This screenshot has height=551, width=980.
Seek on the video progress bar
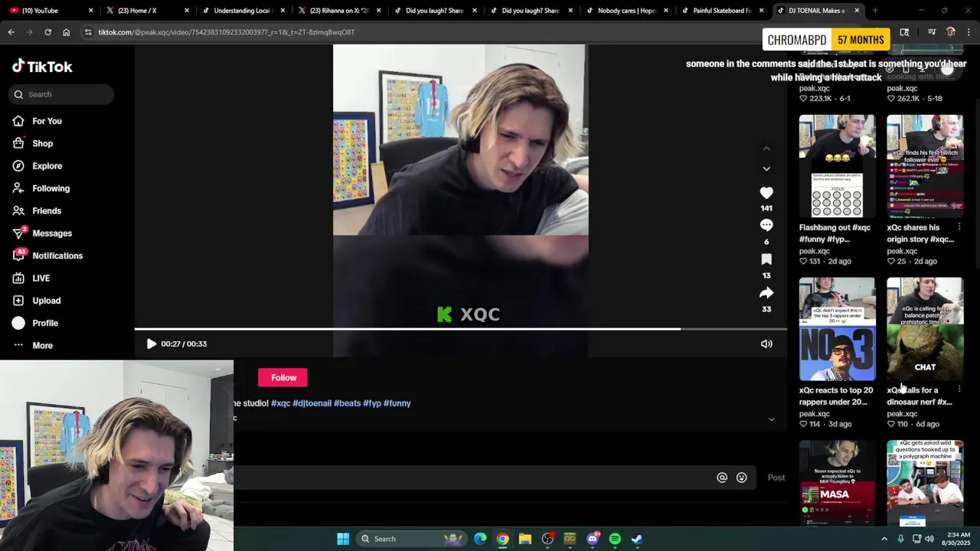[x=460, y=329]
